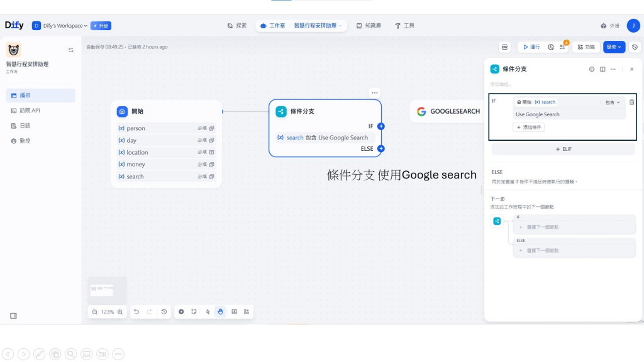The width and height of the screenshot is (644, 362).
Task: Open the checklist icon with badge 4
Action: click(563, 47)
